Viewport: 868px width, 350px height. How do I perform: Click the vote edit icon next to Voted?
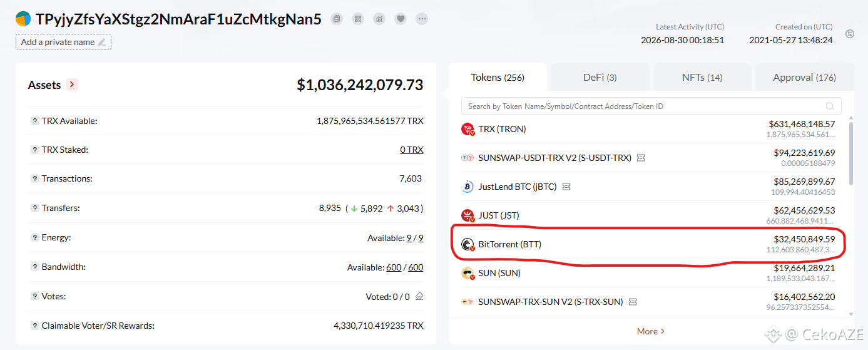pos(419,296)
